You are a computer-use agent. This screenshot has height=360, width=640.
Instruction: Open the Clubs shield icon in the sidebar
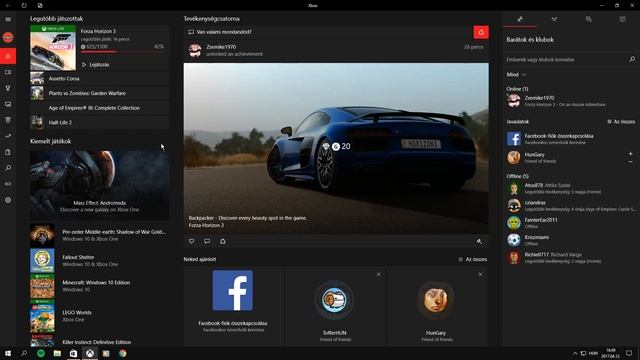click(8, 120)
